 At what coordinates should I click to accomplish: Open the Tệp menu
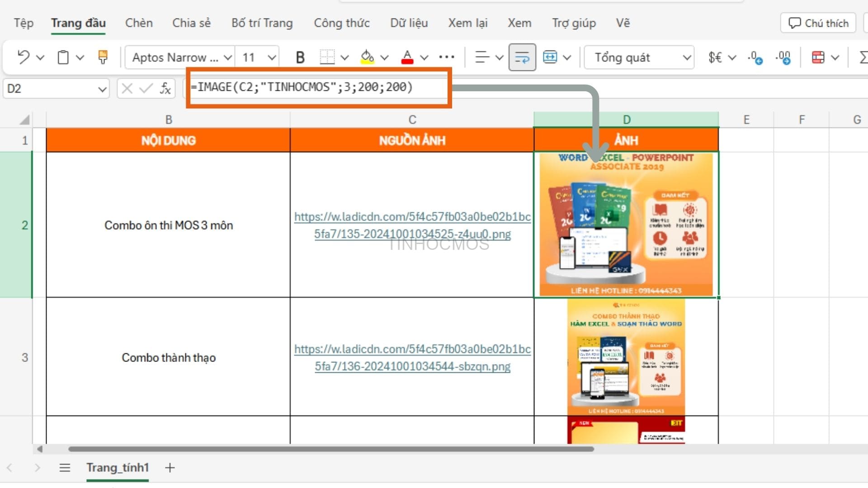(x=24, y=23)
